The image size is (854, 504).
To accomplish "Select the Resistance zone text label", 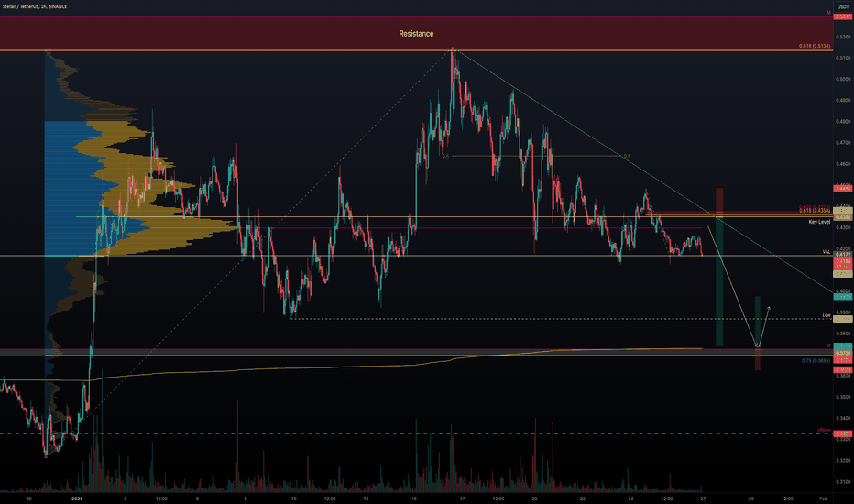I will pos(416,34).
